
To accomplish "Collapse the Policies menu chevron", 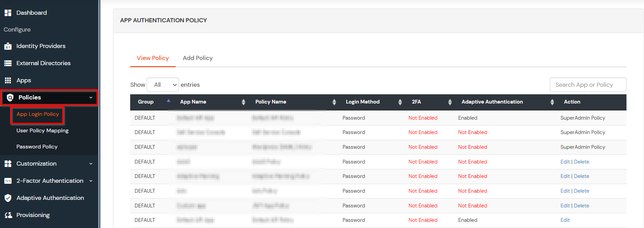I will coord(91,98).
